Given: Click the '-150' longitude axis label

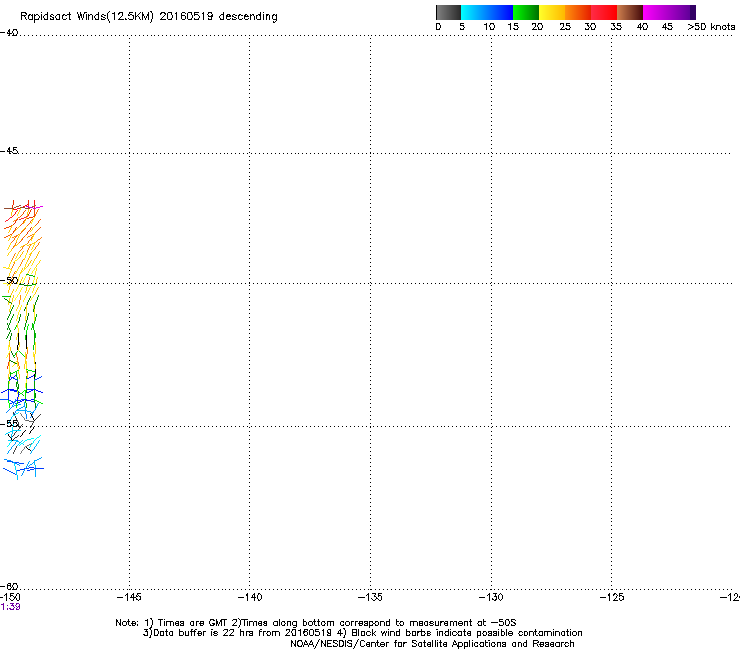Looking at the screenshot, I should pyautogui.click(x=10, y=597).
